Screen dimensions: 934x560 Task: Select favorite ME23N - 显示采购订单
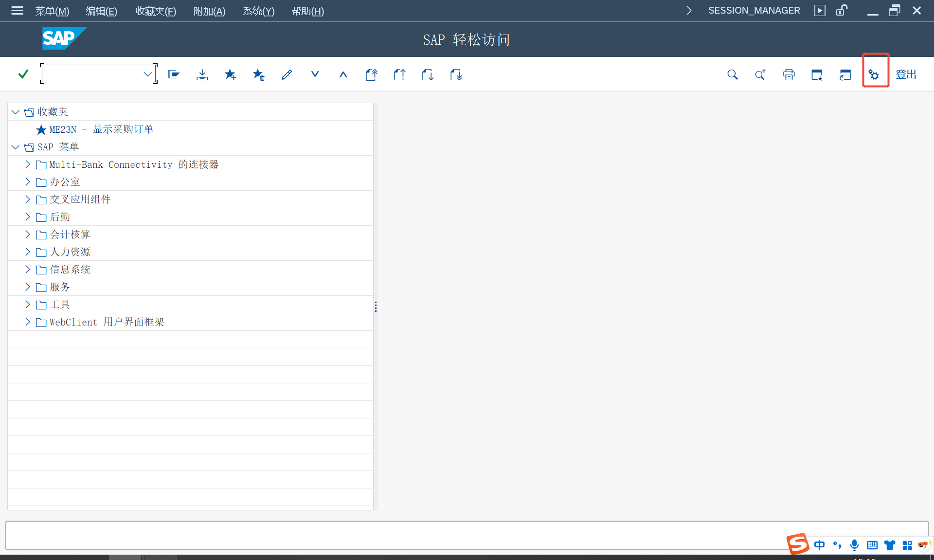coord(101,129)
